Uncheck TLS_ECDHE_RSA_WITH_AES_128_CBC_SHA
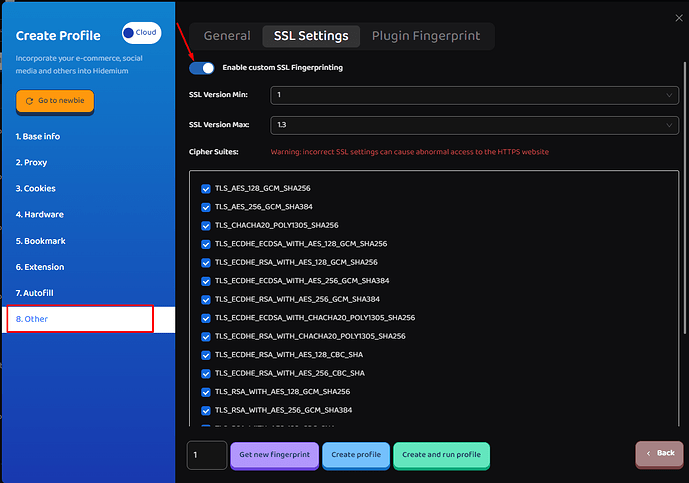 click(x=206, y=356)
